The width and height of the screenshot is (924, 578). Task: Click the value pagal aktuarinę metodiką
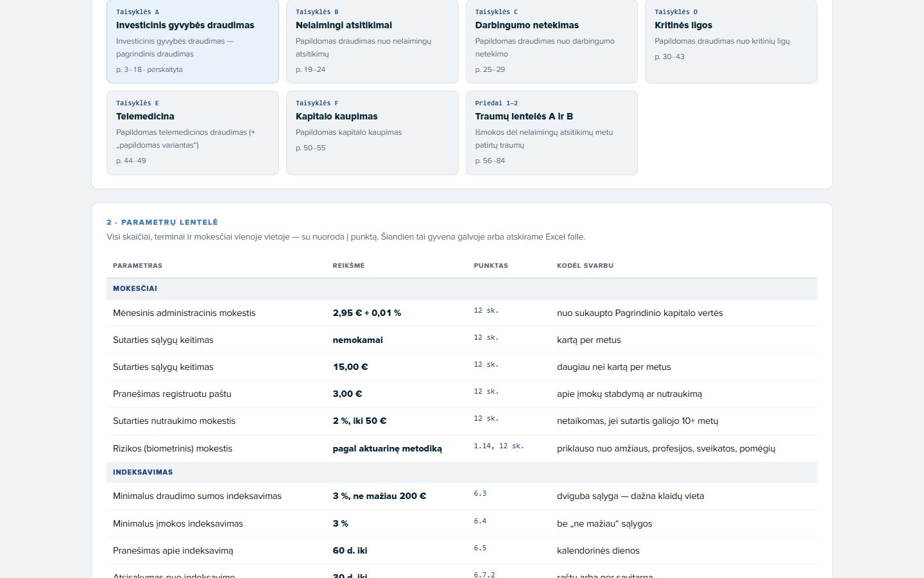point(388,448)
